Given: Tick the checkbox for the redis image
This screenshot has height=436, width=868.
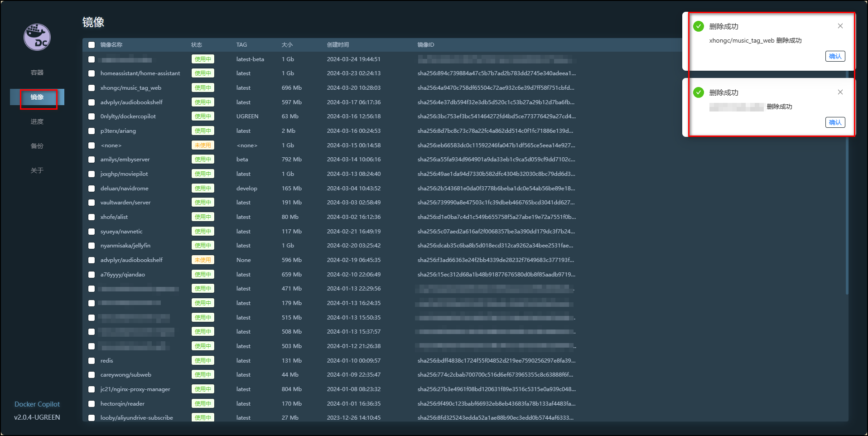Looking at the screenshot, I should coord(92,361).
